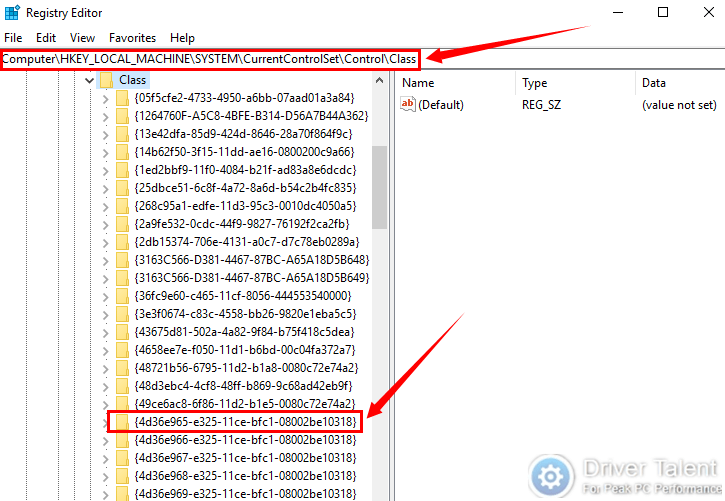Click folder icon of {48721b56-6795-11d2-b1a8-0080c72e74a2}
This screenshot has height=501, width=725.
pyautogui.click(x=122, y=368)
